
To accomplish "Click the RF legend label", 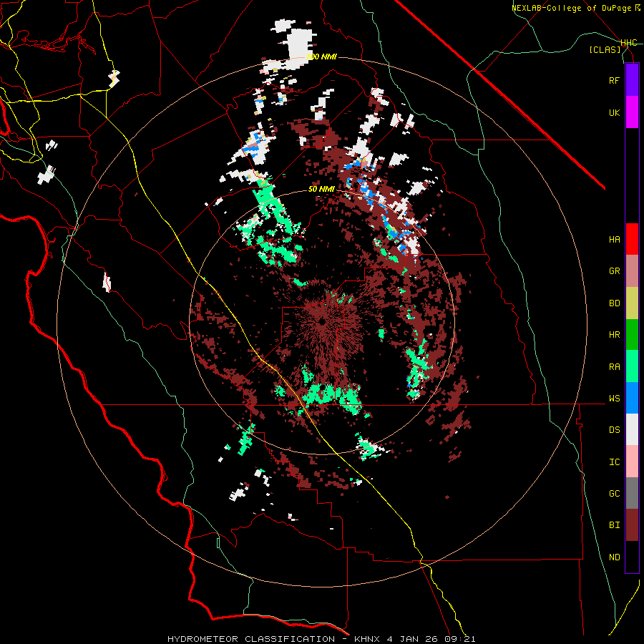I will [x=614, y=80].
